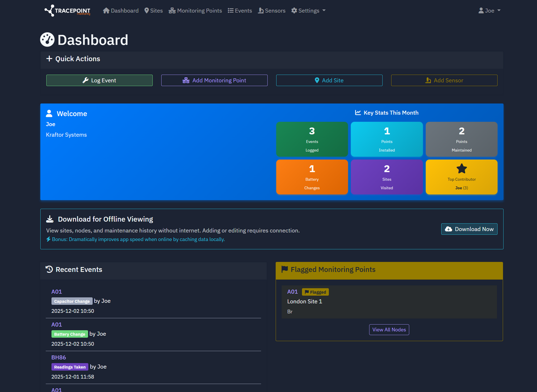Click the Flagged badge next to A01
Screen dimensions: 537x392
[315, 292]
